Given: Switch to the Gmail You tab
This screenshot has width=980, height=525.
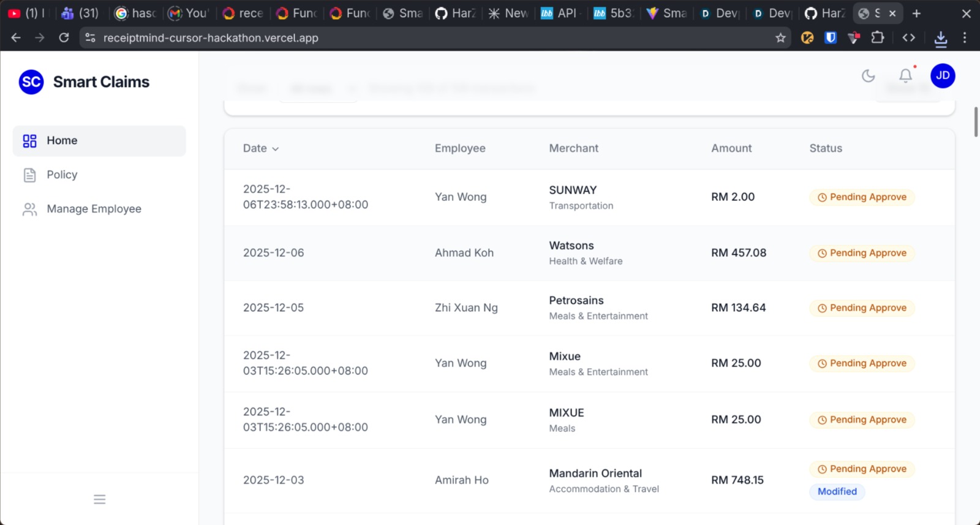Looking at the screenshot, I should coord(189,13).
